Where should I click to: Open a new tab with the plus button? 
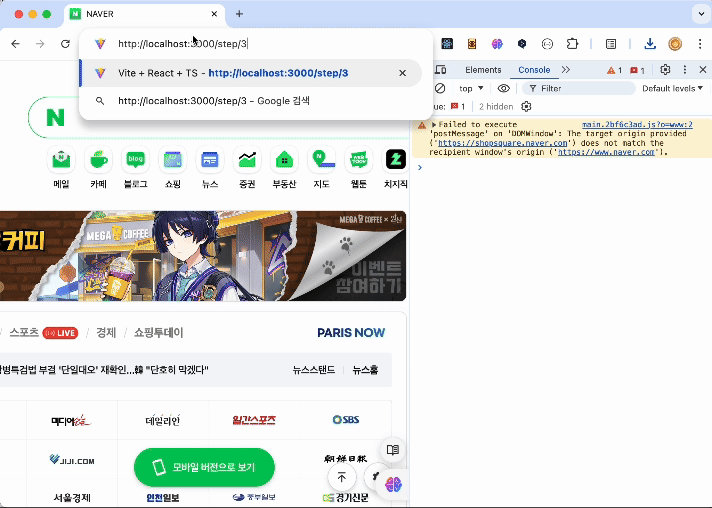[239, 14]
